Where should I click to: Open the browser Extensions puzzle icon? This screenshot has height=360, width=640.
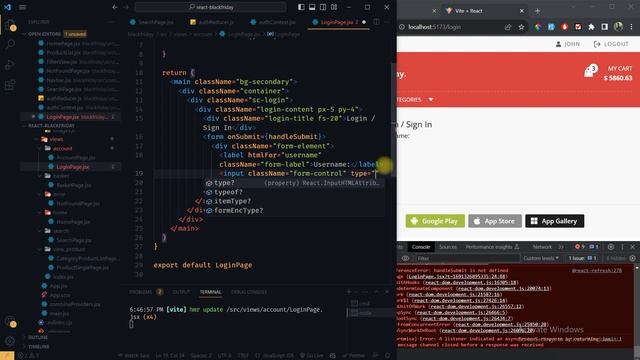[591, 27]
